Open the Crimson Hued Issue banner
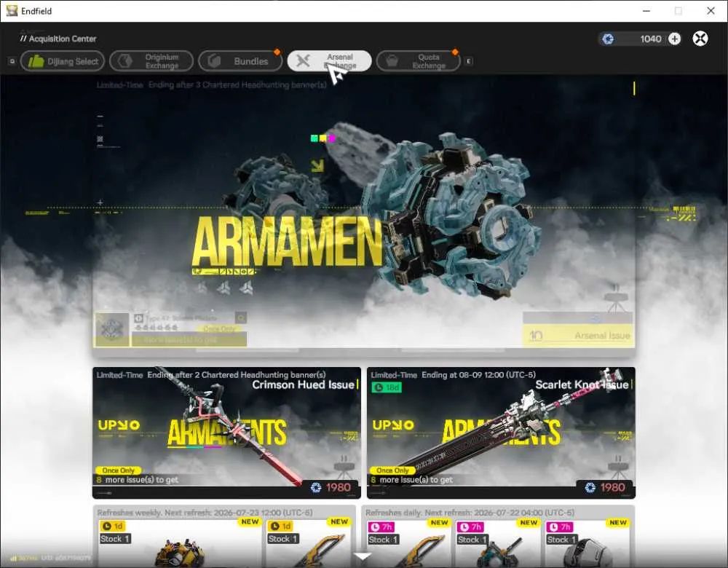Screen dimensions: 728x568 click(226, 433)
